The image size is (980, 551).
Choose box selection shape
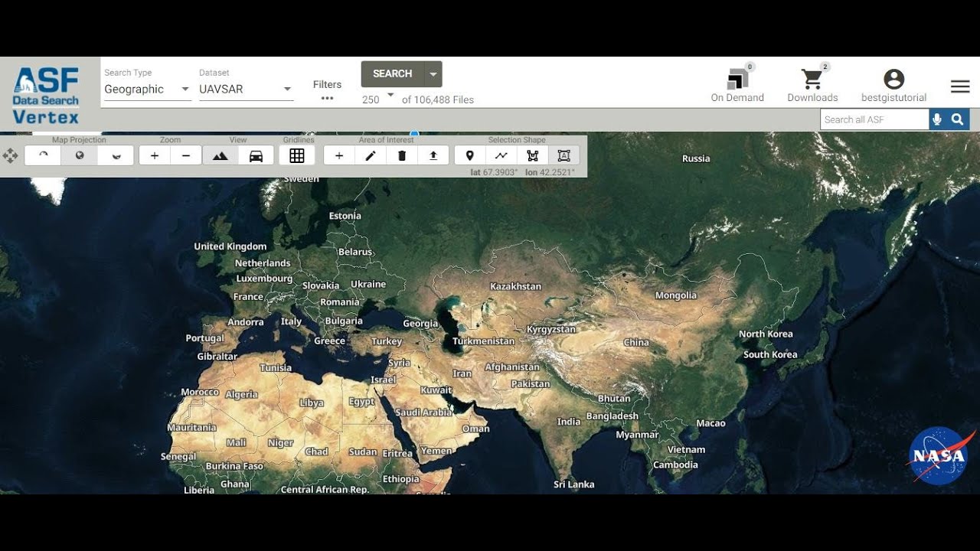[564, 155]
